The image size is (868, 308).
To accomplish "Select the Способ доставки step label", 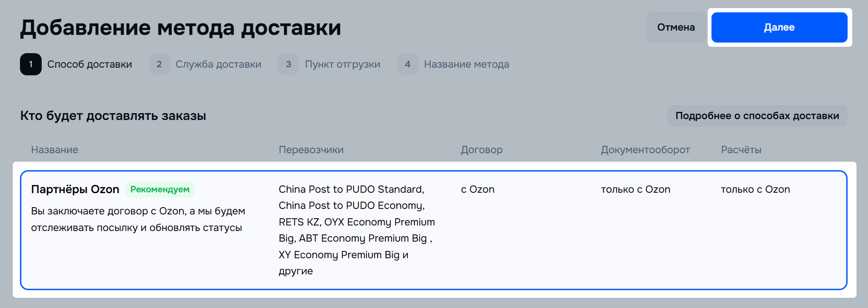I will (89, 64).
